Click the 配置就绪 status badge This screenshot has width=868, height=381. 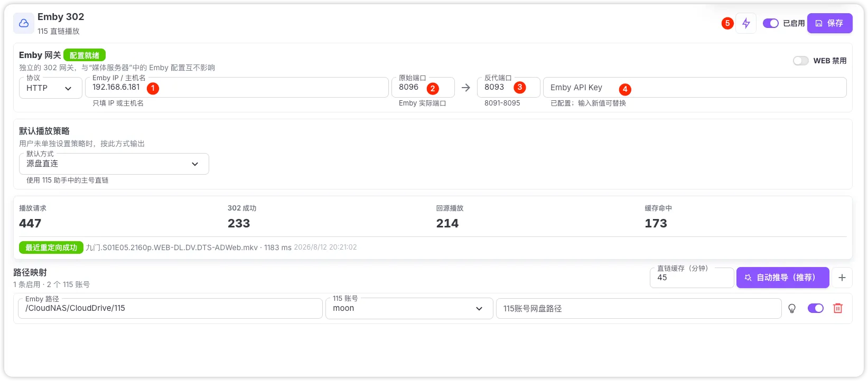[85, 55]
